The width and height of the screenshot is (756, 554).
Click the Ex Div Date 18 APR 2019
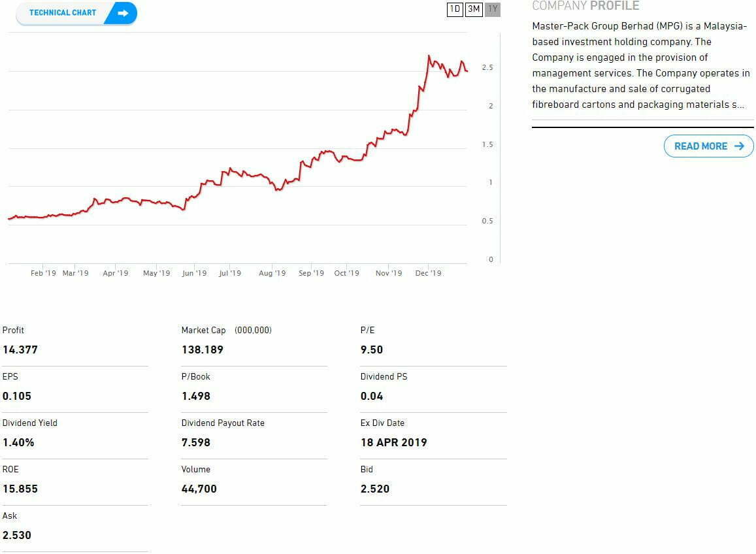393,442
